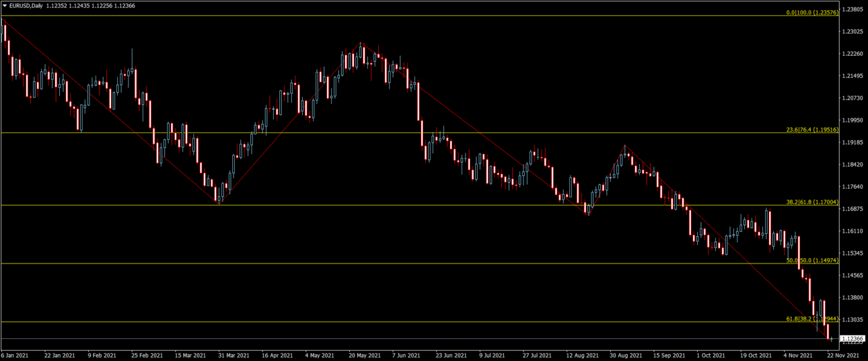Click the 9 Feb 2021 date label

point(104,355)
